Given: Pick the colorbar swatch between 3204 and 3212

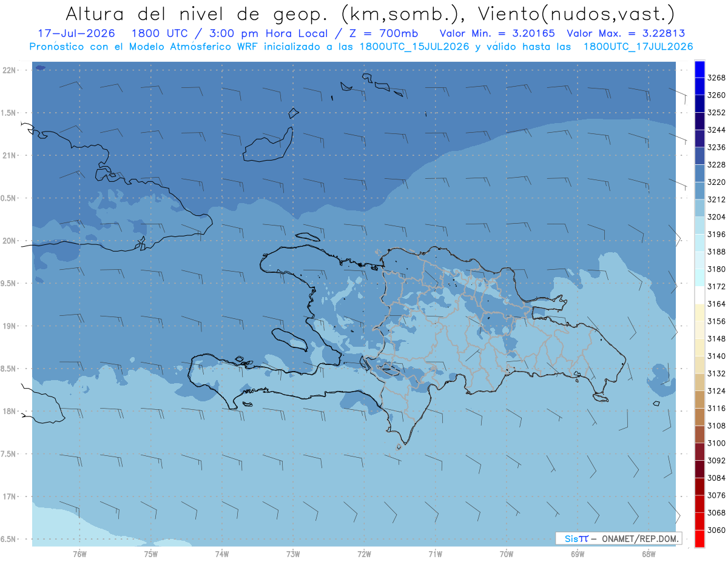Looking at the screenshot, I should click(x=699, y=208).
